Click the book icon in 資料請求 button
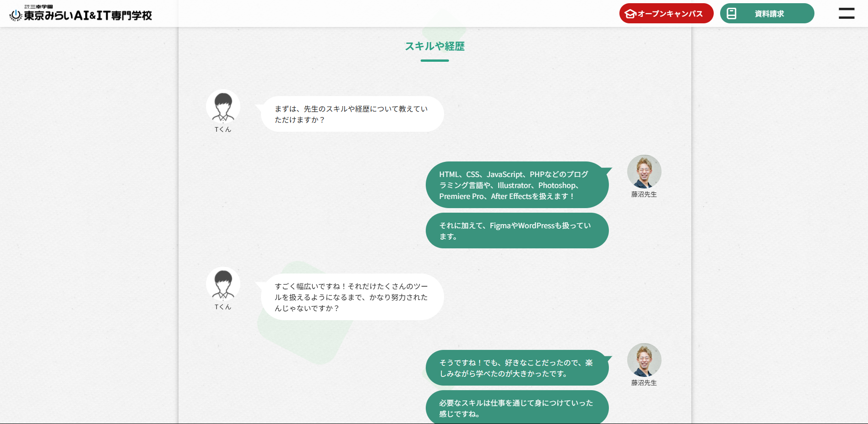 [x=732, y=14]
